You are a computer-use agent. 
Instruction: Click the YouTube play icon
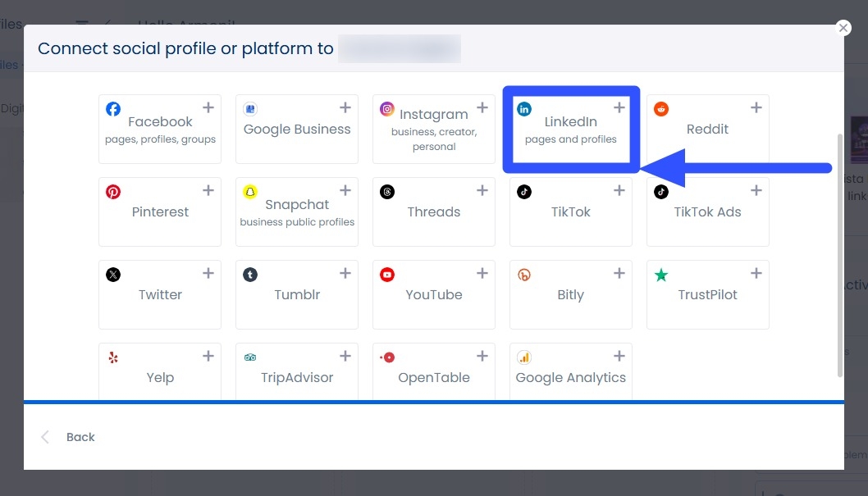coord(386,274)
